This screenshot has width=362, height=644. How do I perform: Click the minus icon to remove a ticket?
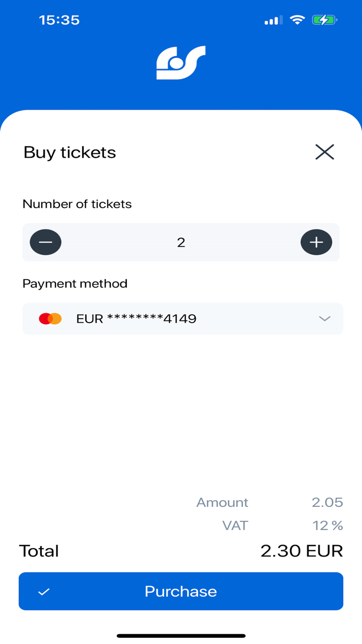pyautogui.click(x=46, y=242)
